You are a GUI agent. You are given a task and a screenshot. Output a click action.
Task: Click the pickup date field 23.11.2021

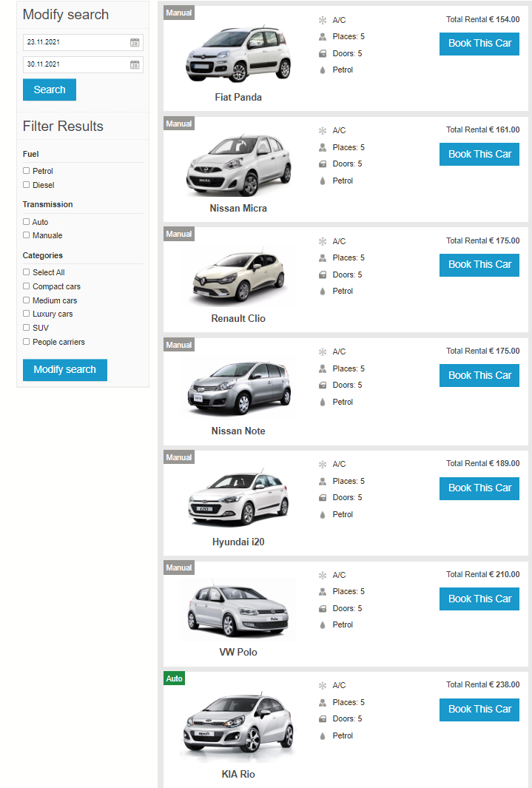(83, 43)
